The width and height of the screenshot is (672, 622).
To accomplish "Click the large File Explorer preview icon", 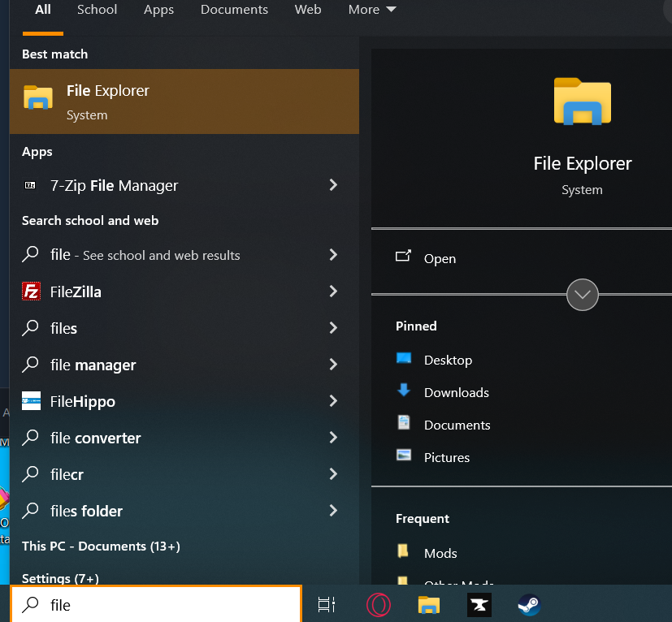I will pos(582,102).
